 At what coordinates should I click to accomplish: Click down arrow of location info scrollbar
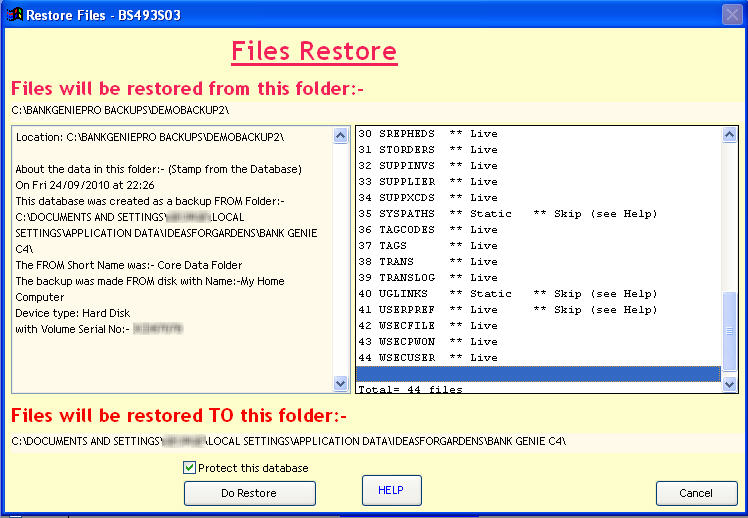click(341, 383)
